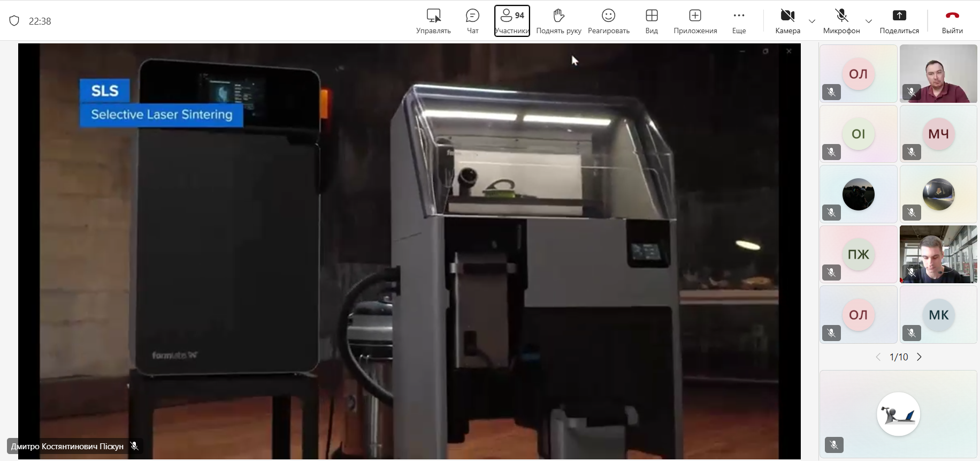The image size is (980, 461).
Task: Click the shield security icon
Action: pyautogui.click(x=14, y=21)
